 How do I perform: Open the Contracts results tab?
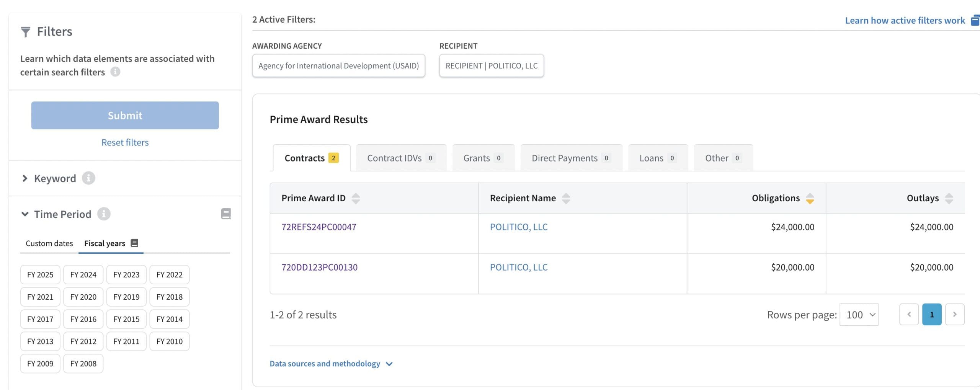312,158
